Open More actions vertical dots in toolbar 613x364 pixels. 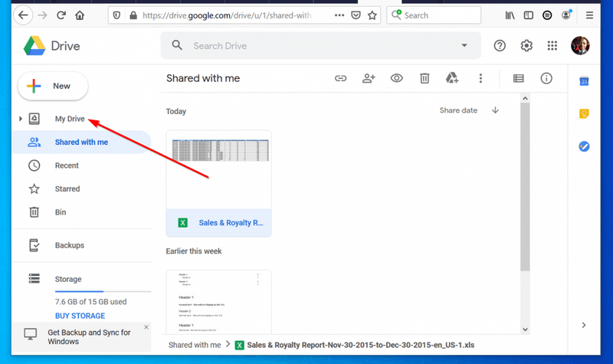tap(480, 78)
